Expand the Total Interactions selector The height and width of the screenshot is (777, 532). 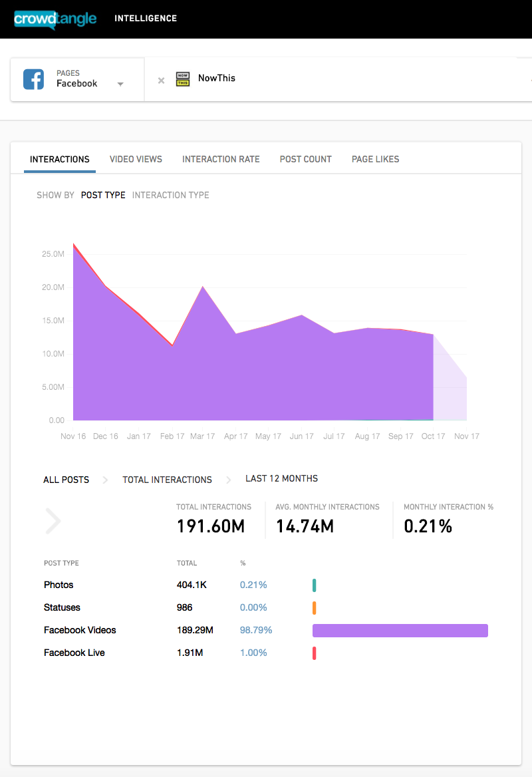click(x=167, y=480)
